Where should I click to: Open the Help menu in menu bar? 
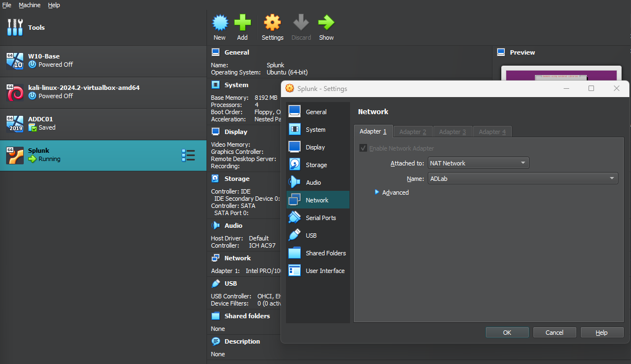54,5
